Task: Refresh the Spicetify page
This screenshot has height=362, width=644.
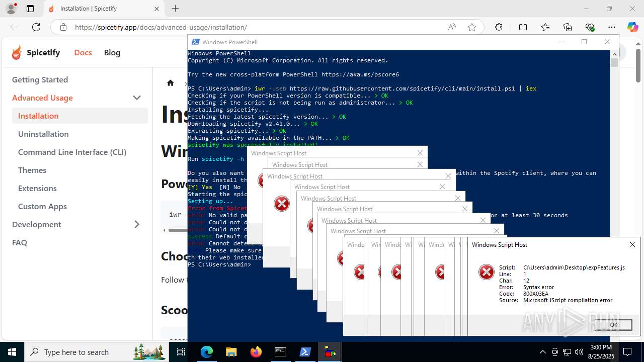Action: 36,27
